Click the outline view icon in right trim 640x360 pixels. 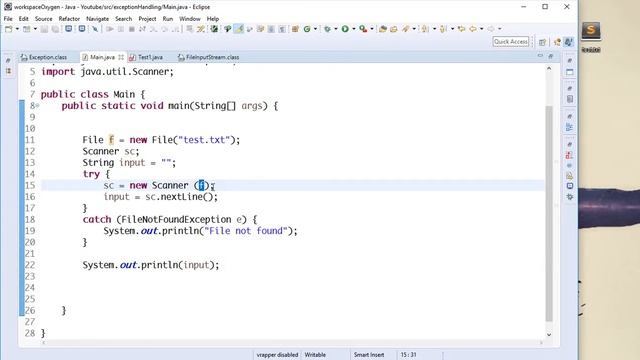pyautogui.click(x=569, y=127)
